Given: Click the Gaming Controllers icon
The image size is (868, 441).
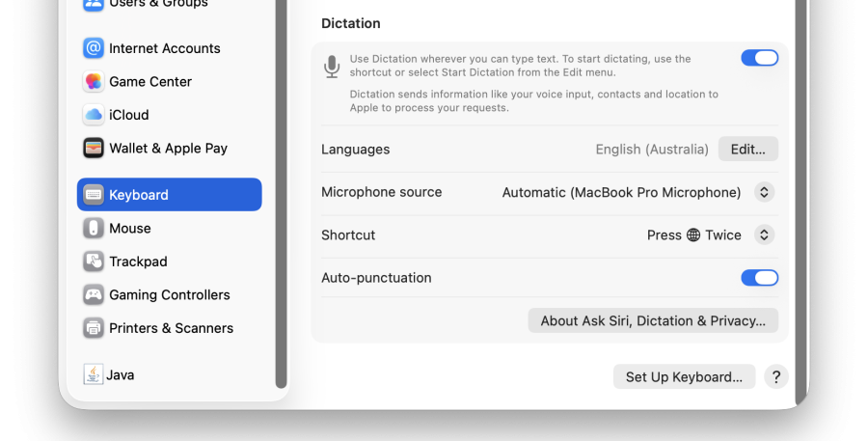Looking at the screenshot, I should click(x=93, y=294).
